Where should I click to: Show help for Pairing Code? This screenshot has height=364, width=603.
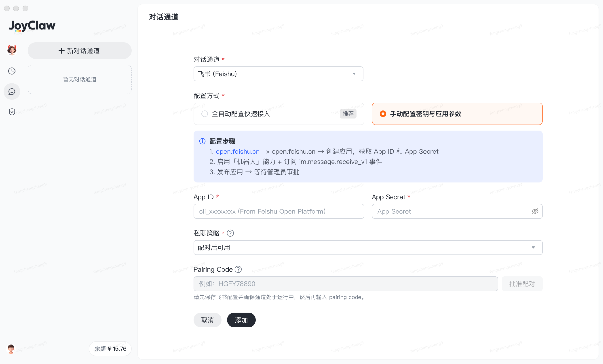(238, 269)
